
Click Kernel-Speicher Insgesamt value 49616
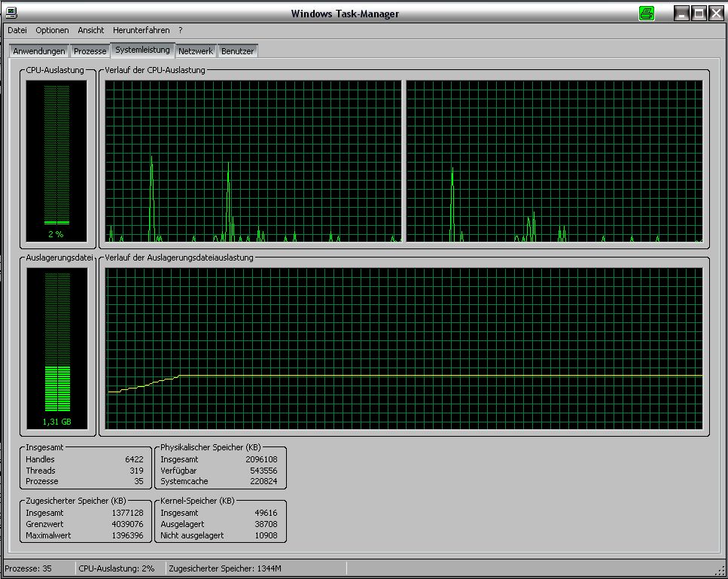point(266,513)
